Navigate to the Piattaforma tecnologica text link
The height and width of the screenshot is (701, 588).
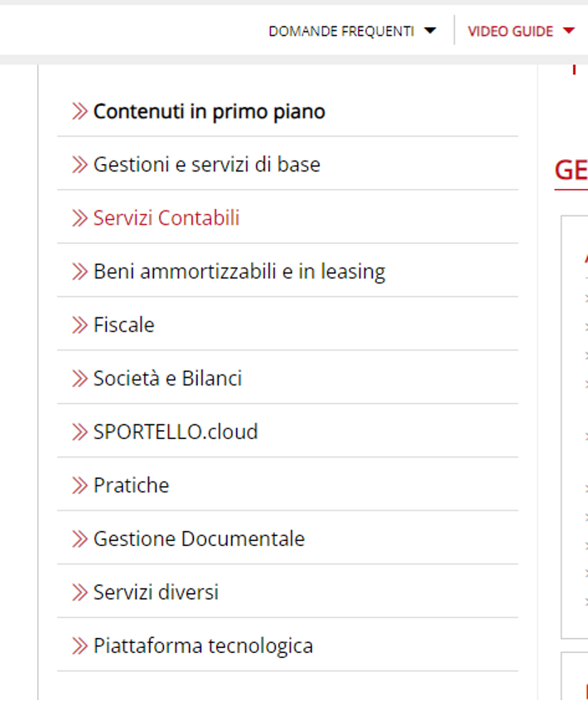click(x=203, y=645)
